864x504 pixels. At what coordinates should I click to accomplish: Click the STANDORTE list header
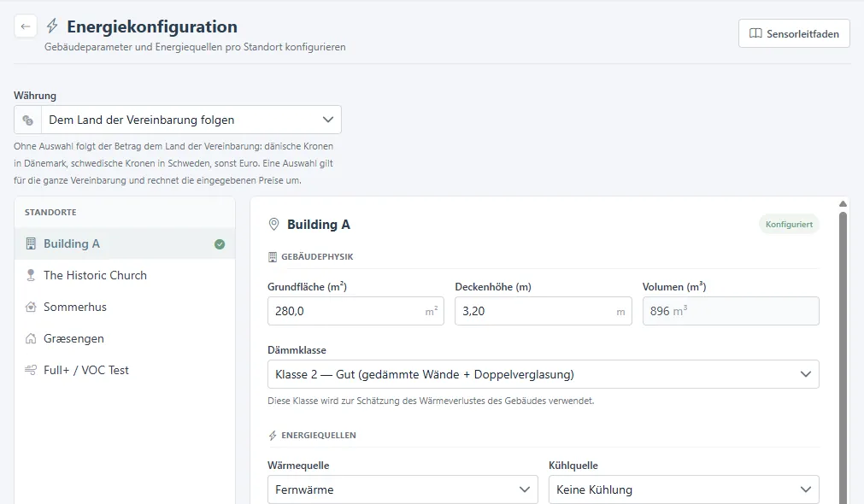coord(50,212)
